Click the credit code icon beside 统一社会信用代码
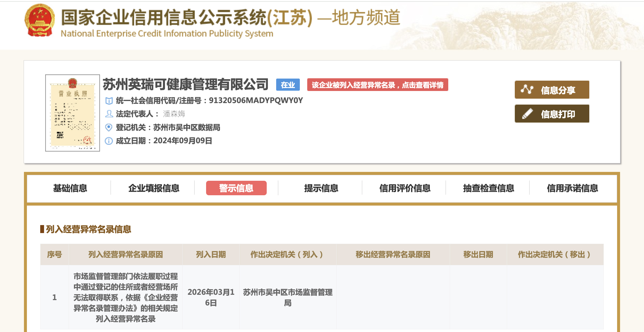The width and height of the screenshot is (644, 332). pos(109,101)
